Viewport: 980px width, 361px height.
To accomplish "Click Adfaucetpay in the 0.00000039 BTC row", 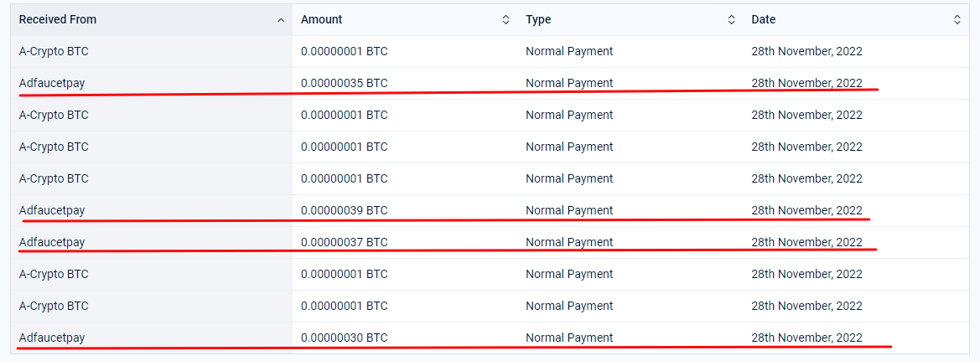I will [x=52, y=210].
